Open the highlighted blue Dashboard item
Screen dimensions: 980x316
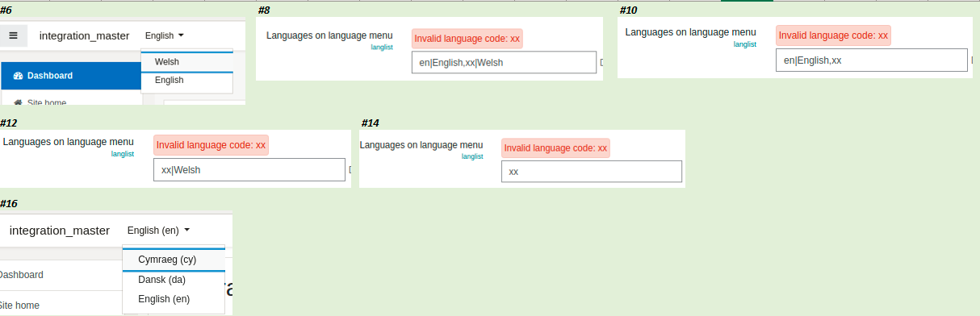click(x=72, y=76)
